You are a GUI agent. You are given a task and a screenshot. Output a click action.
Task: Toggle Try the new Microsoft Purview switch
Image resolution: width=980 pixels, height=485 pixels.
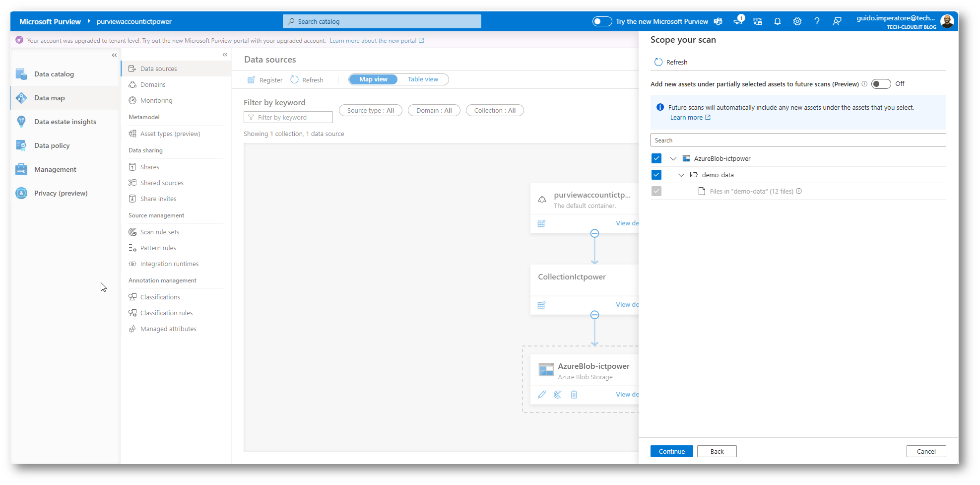coord(602,21)
